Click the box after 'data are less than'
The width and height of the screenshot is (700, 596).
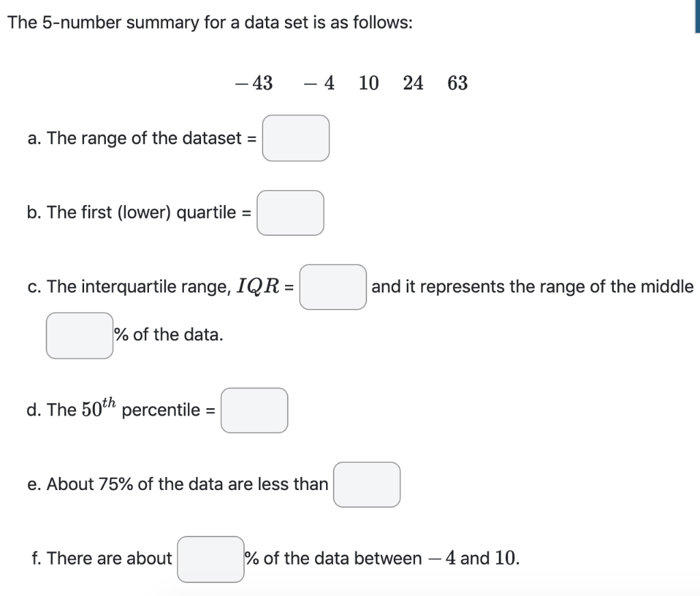point(366,484)
